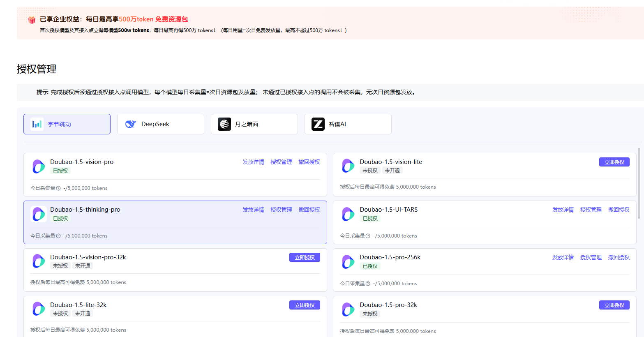Switch to the 字节跳动 provider tab
This screenshot has height=337, width=644.
pos(67,124)
